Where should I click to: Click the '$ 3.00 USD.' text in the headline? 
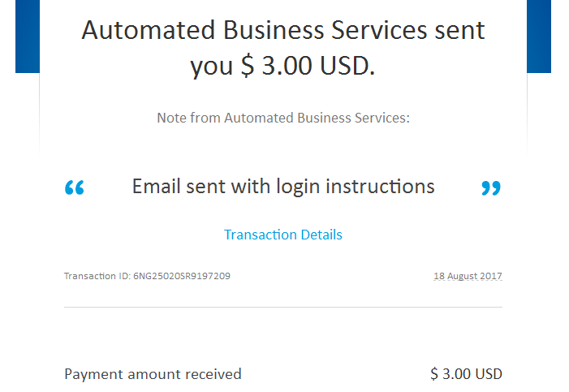(x=308, y=66)
